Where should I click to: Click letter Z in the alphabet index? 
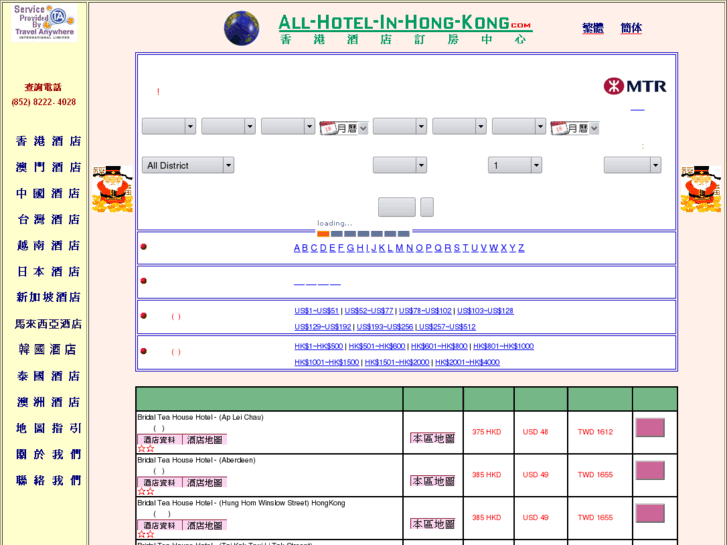(521, 248)
